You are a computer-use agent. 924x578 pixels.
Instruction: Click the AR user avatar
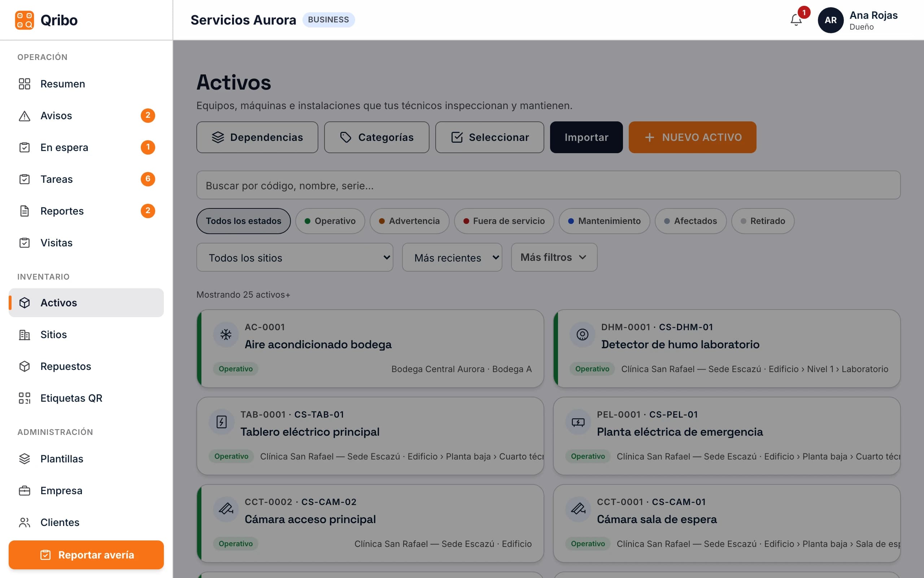point(831,20)
